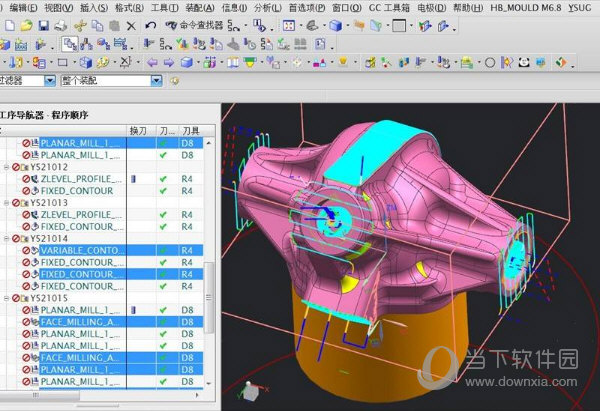Select the Program Order view icon
Image resolution: width=600 pixels, height=411 pixels.
pyautogui.click(x=70, y=44)
